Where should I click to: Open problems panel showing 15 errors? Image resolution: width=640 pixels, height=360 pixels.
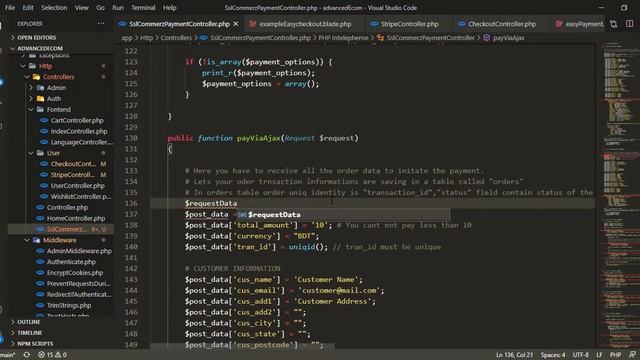tap(52, 355)
